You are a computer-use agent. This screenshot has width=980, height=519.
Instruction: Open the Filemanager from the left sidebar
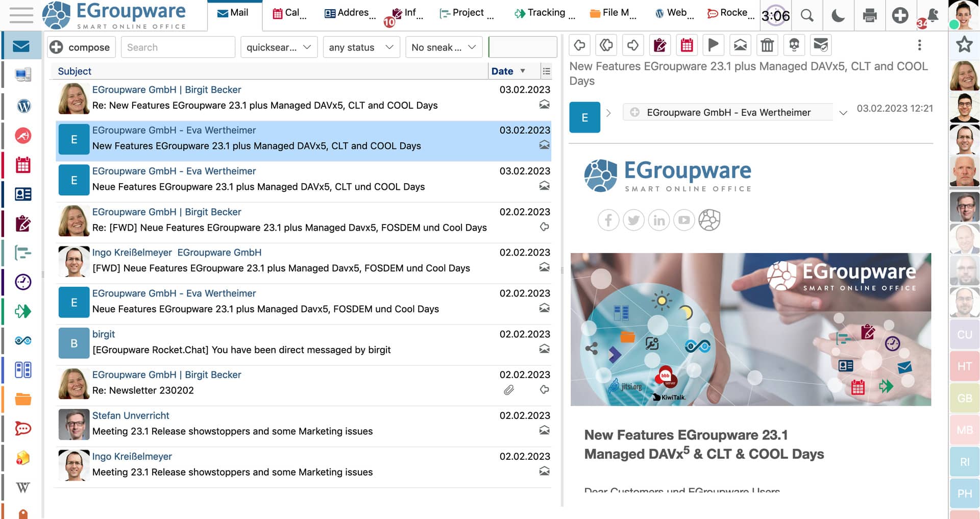click(x=22, y=400)
